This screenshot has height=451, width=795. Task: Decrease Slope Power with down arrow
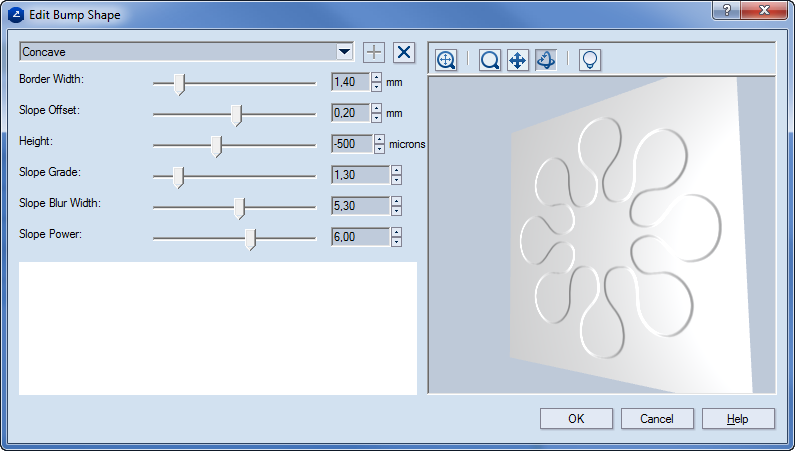[x=396, y=242]
